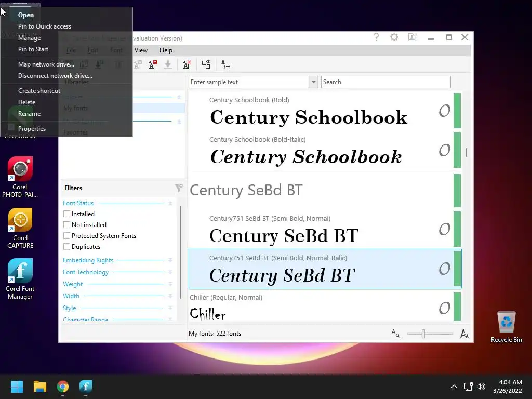
Task: Open Corel Font Manager desktop icon
Action: tap(20, 279)
